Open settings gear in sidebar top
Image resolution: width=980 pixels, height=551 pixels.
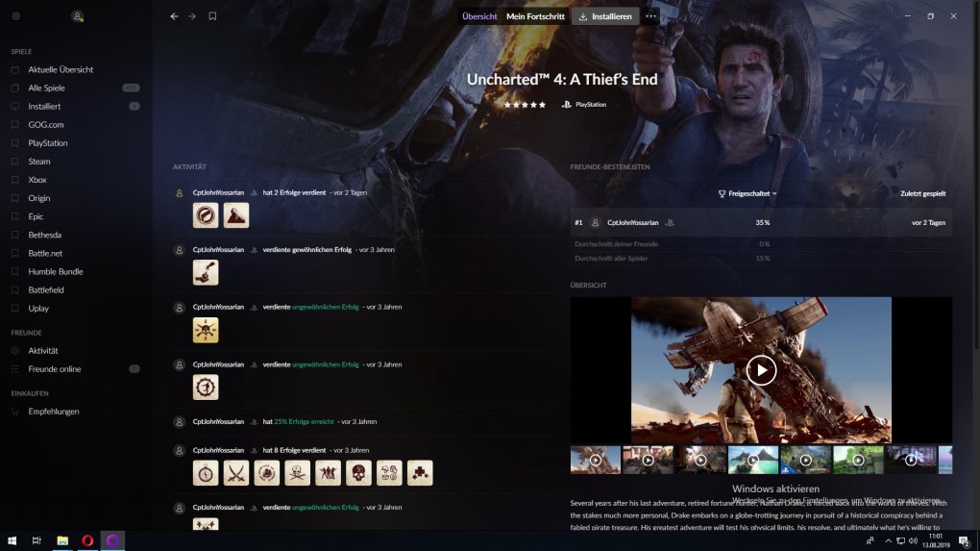pyautogui.click(x=15, y=16)
